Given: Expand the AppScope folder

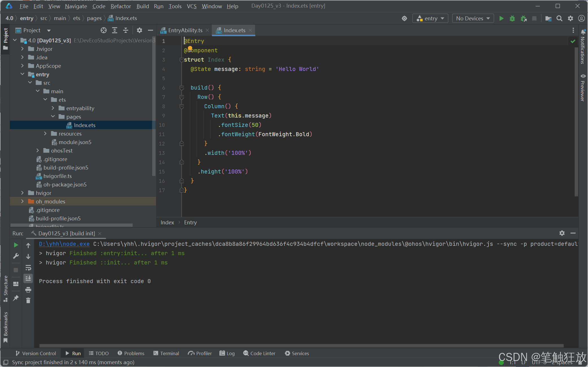Looking at the screenshot, I should pos(22,66).
